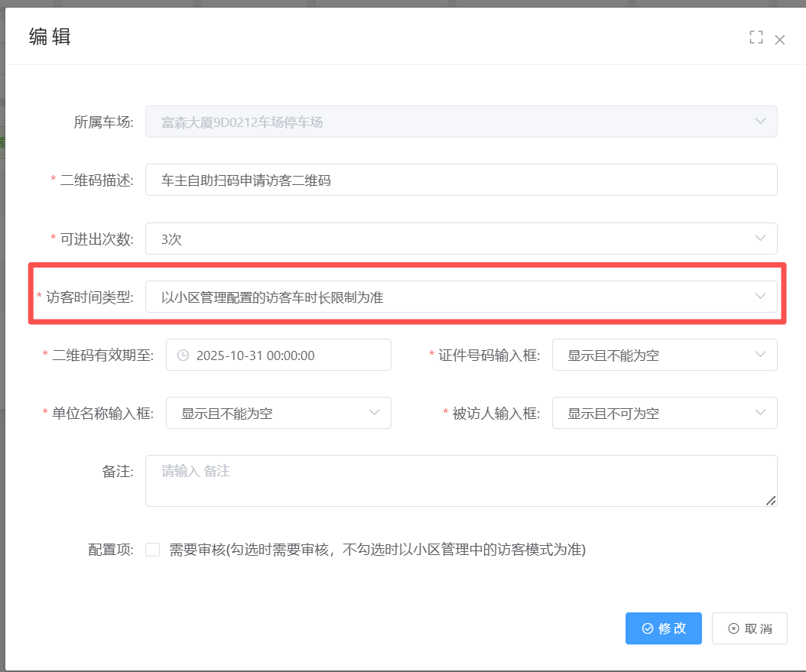The image size is (806, 672).
Task: Expand the 可进出次数 dropdown
Action: pos(461,239)
